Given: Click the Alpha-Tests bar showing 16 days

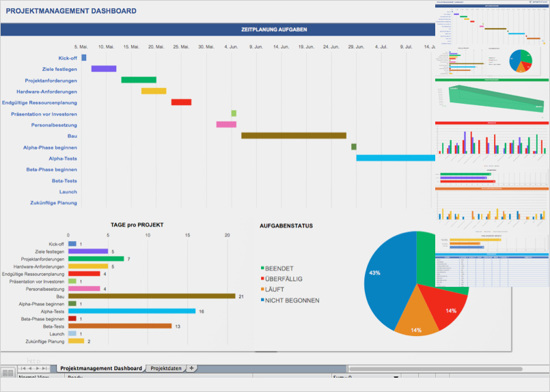Looking at the screenshot, I should [x=132, y=311].
